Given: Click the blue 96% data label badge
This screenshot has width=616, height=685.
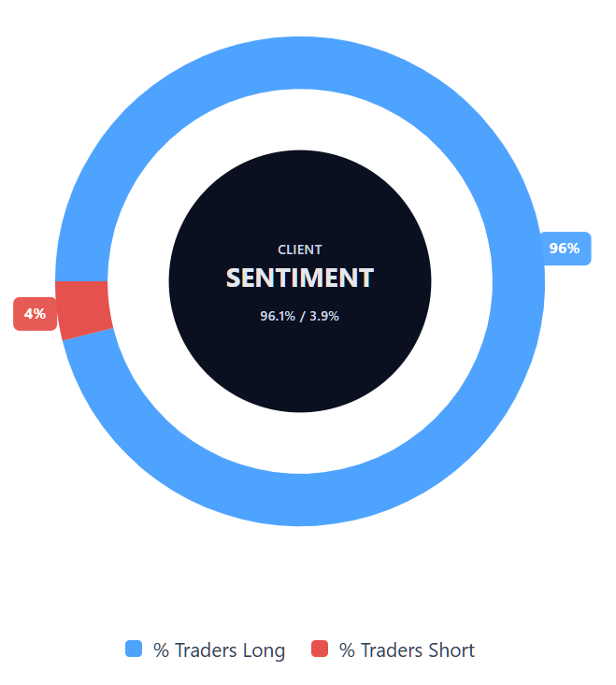Looking at the screenshot, I should [x=565, y=249].
